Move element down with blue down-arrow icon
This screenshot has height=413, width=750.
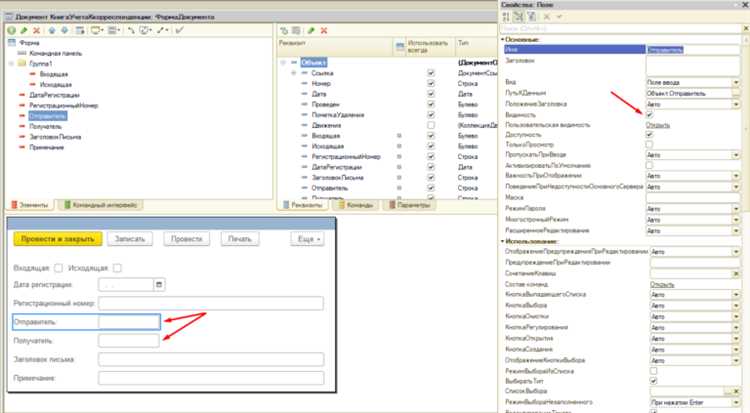(x=64, y=30)
